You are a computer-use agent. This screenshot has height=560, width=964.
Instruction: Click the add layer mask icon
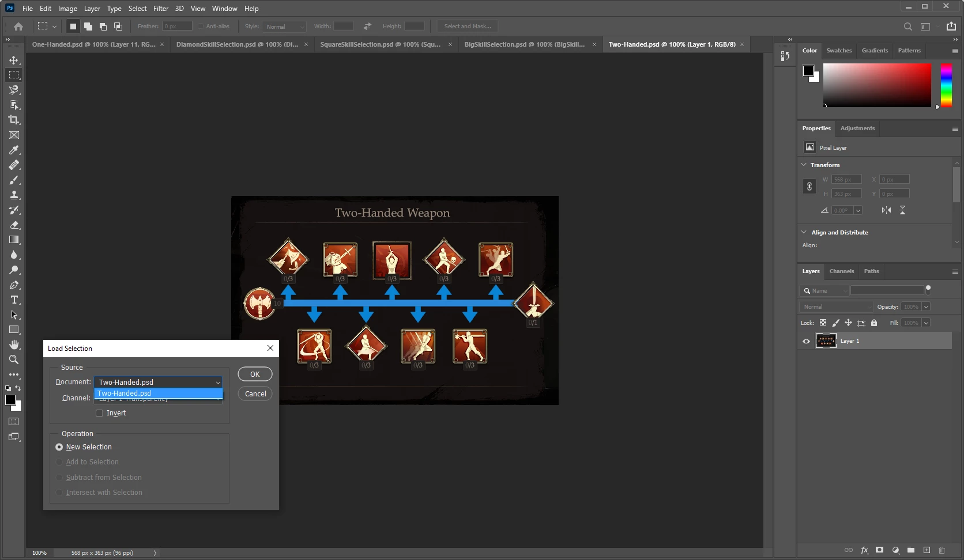[879, 550]
